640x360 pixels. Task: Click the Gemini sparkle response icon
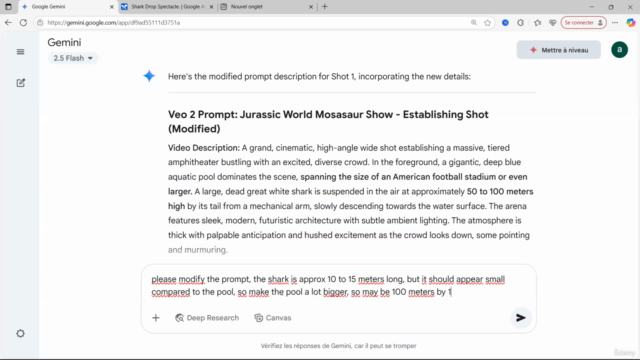pyautogui.click(x=149, y=76)
